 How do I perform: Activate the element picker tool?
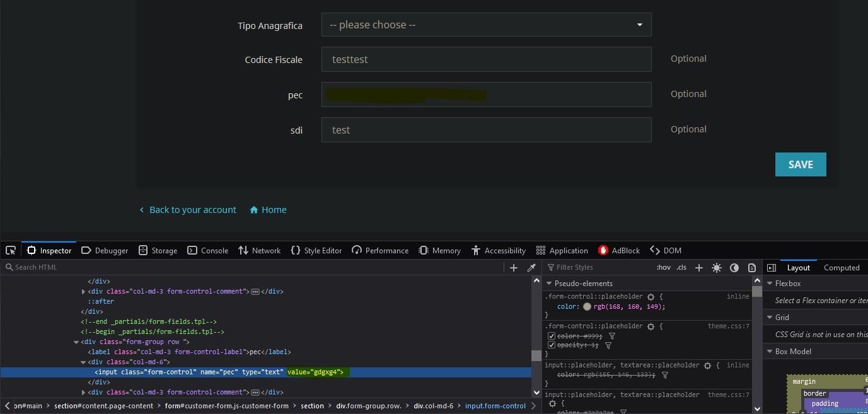[11, 250]
